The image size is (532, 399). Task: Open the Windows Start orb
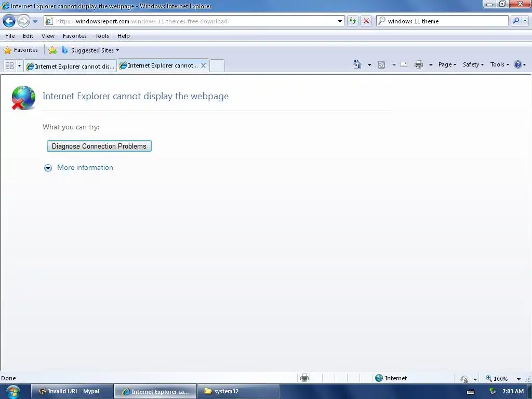(x=13, y=392)
